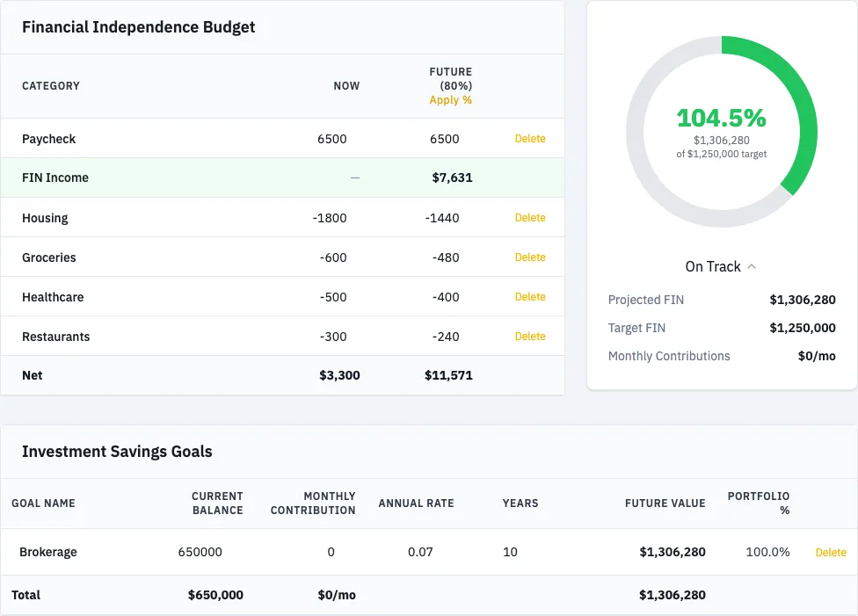Image resolution: width=858 pixels, height=616 pixels.
Task: Delete the Restaurants budget row
Action: 530,337
